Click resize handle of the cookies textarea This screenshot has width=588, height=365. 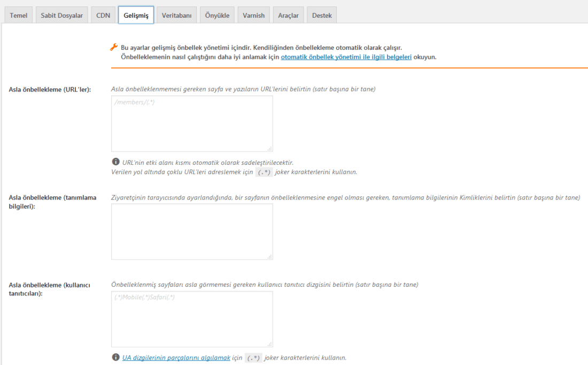(x=269, y=257)
